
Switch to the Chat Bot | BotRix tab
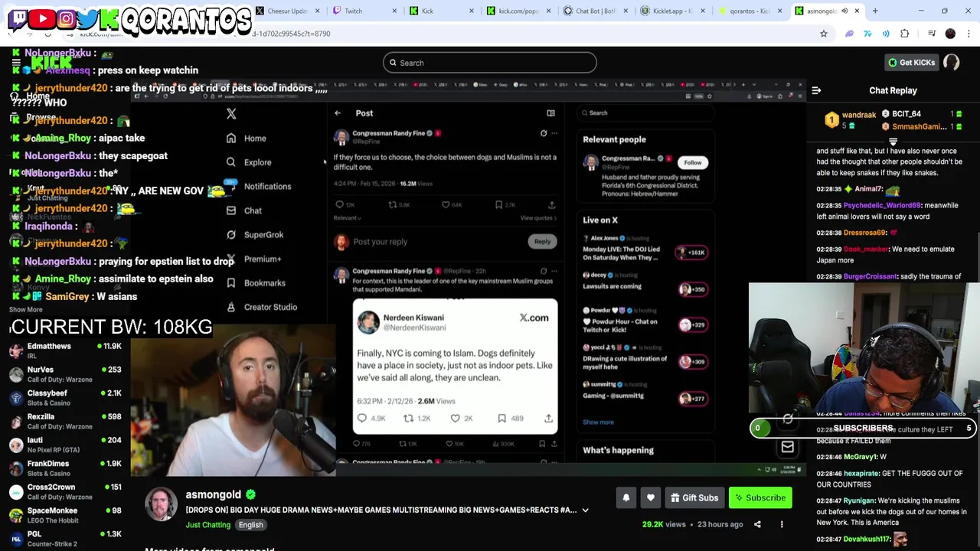click(596, 11)
